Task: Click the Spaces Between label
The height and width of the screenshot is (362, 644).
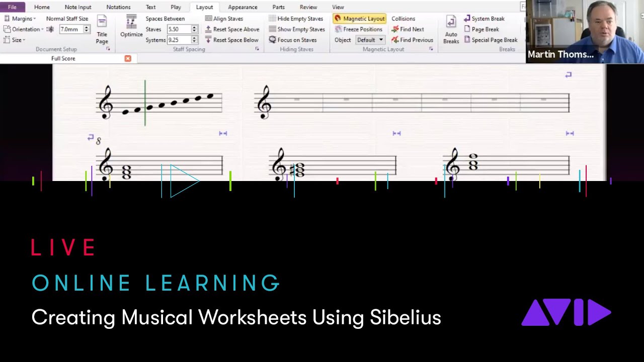Action: (x=165, y=19)
